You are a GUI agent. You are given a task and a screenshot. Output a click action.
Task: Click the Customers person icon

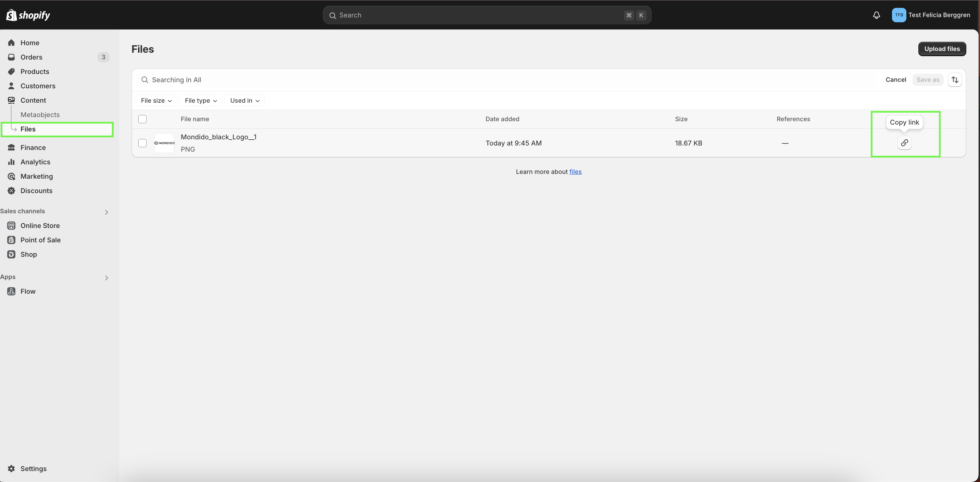coord(11,86)
